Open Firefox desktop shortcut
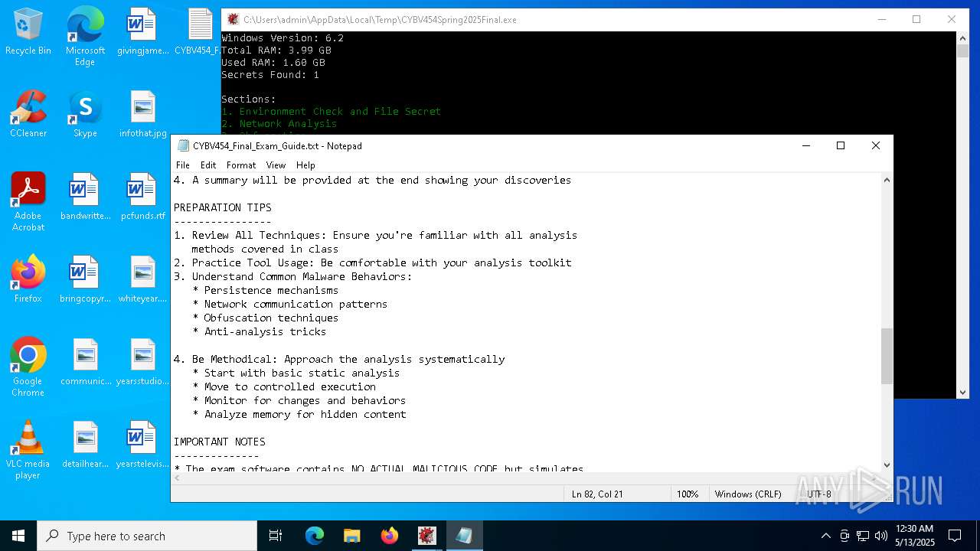Viewport: 980px width, 551px height. pyautogui.click(x=28, y=280)
